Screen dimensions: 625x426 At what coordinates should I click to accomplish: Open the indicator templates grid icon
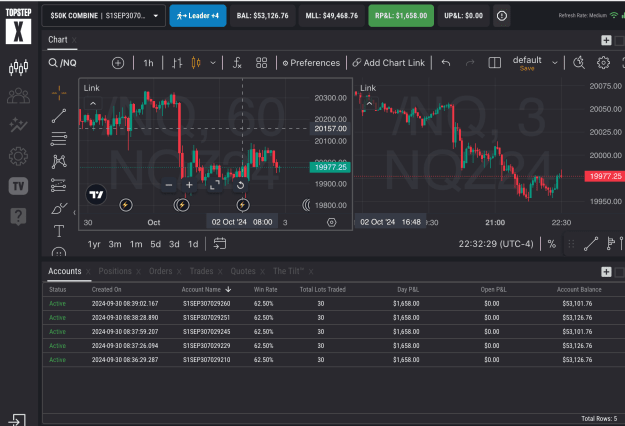coord(261,63)
